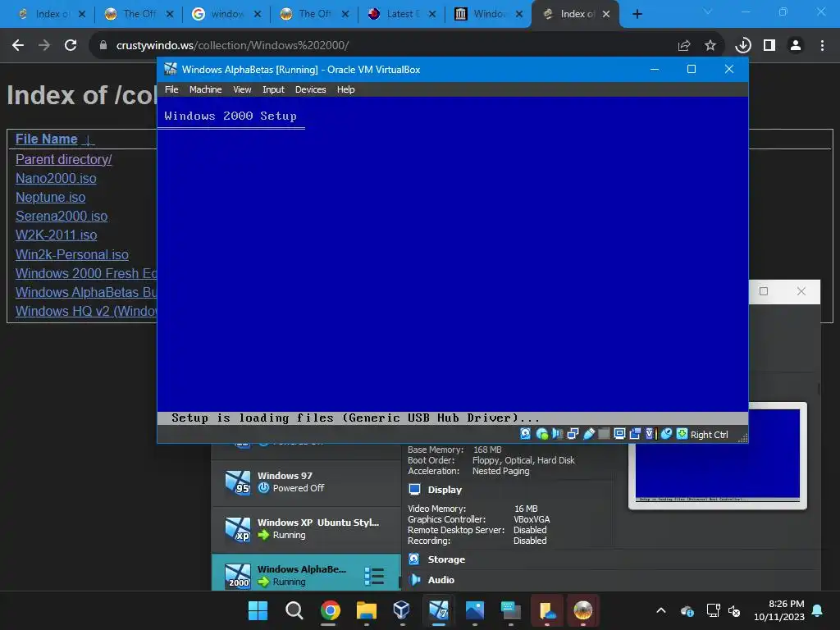Open the Parent directory/ link
The image size is (840, 630).
click(x=64, y=160)
